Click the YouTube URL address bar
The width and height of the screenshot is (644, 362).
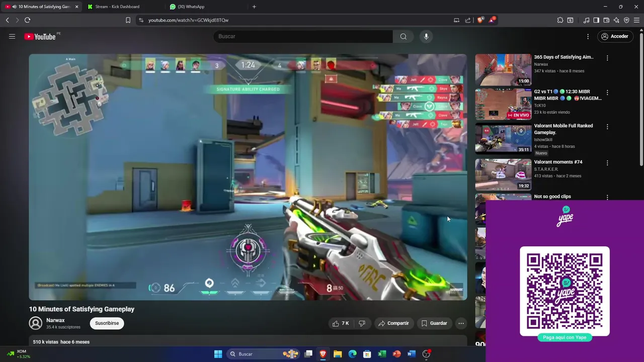pos(297,20)
